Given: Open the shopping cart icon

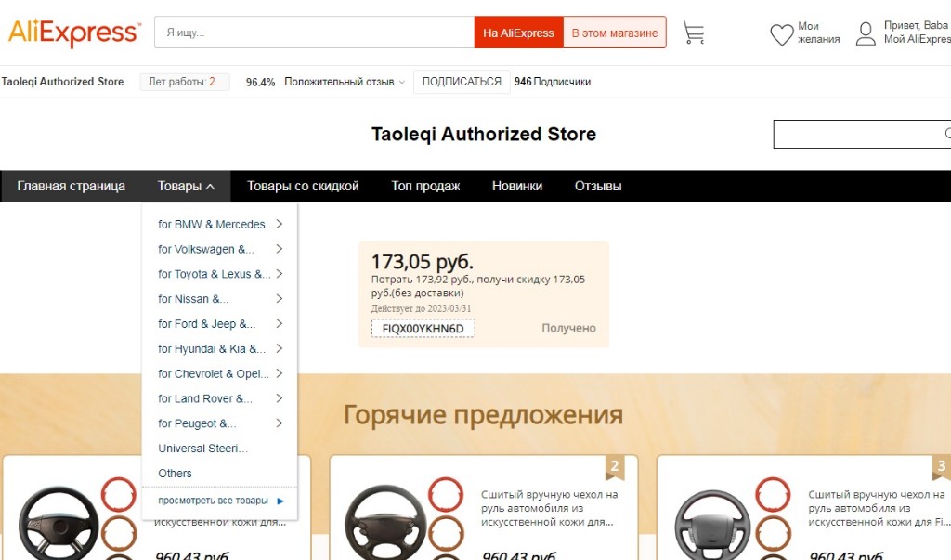Looking at the screenshot, I should click(x=693, y=33).
